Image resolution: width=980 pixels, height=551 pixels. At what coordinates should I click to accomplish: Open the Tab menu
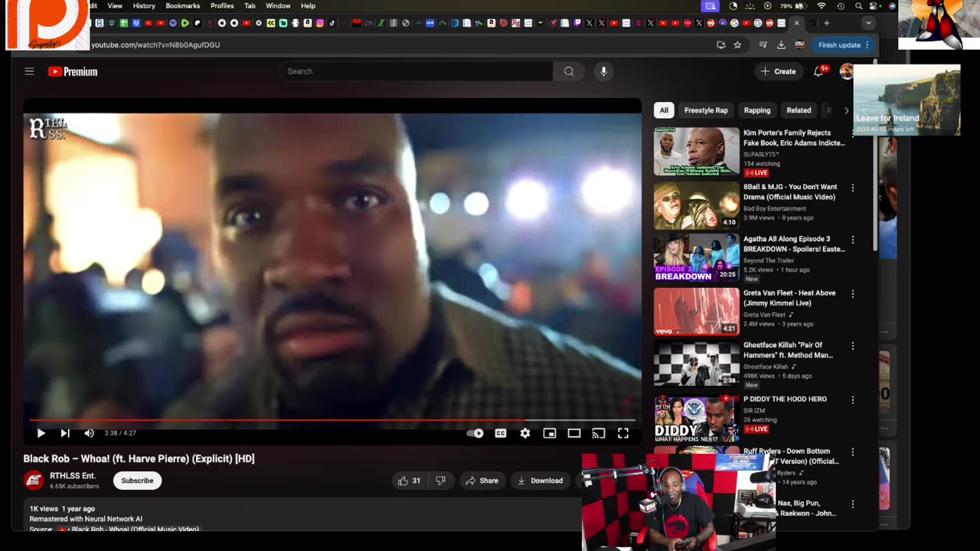(x=250, y=6)
